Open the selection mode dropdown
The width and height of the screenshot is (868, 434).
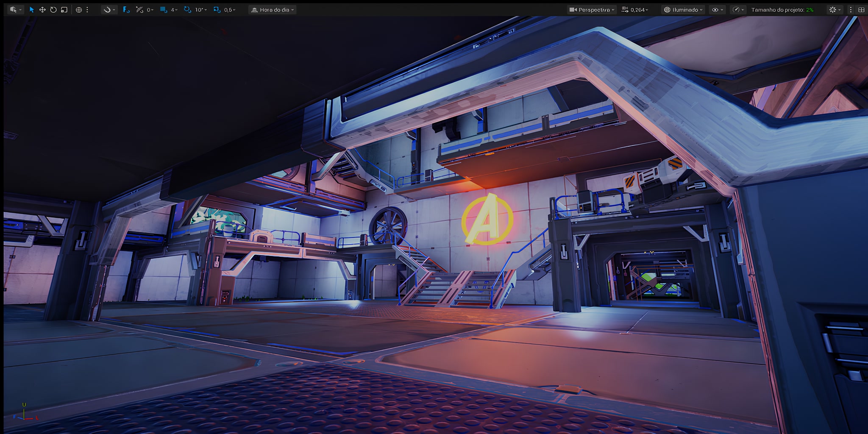pos(16,10)
